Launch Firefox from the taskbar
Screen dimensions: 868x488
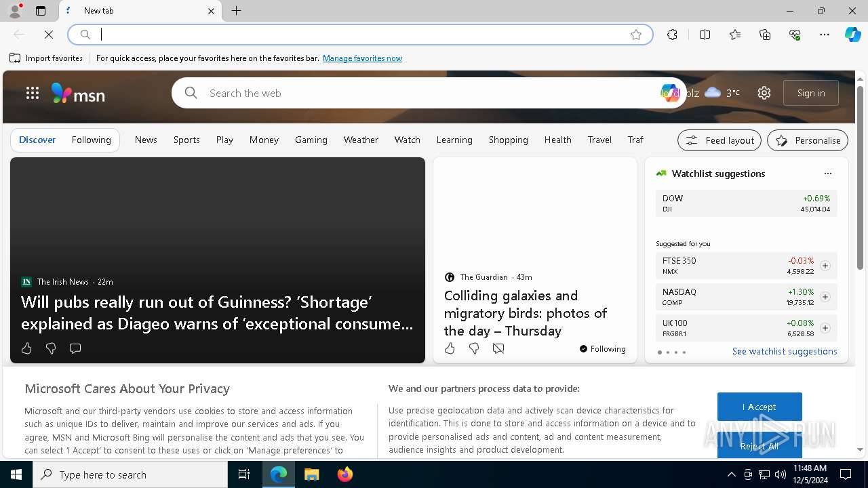pyautogui.click(x=344, y=474)
